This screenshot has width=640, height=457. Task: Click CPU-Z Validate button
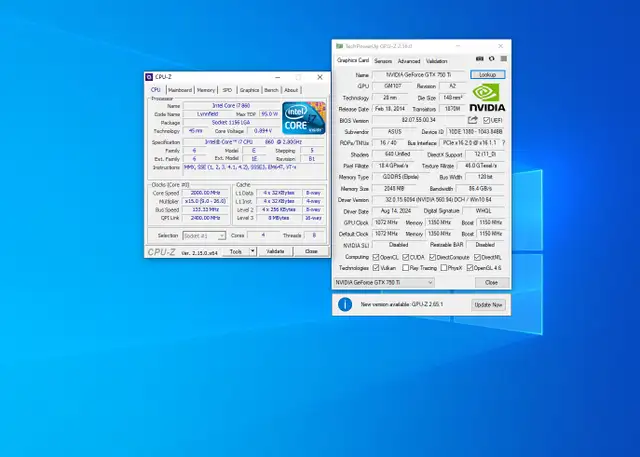[276, 251]
